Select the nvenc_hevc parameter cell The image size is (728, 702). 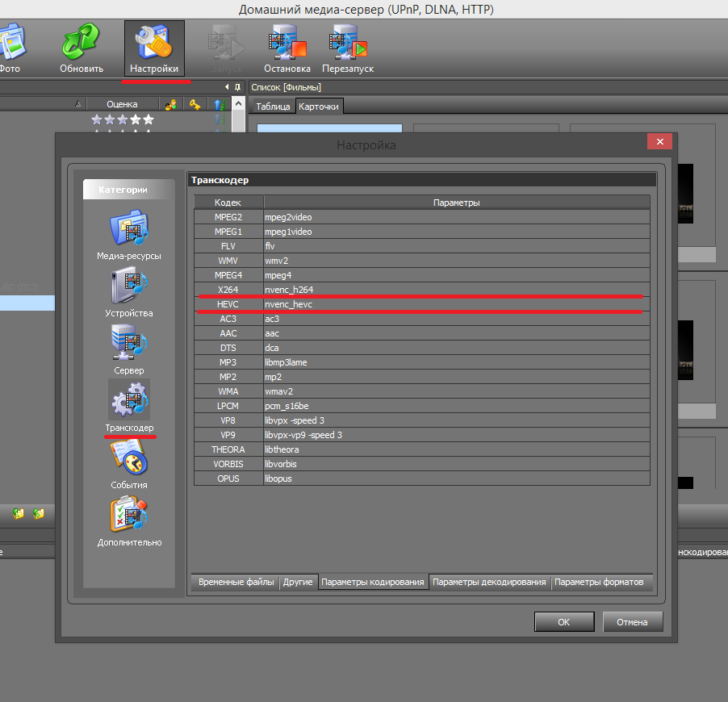point(456,304)
